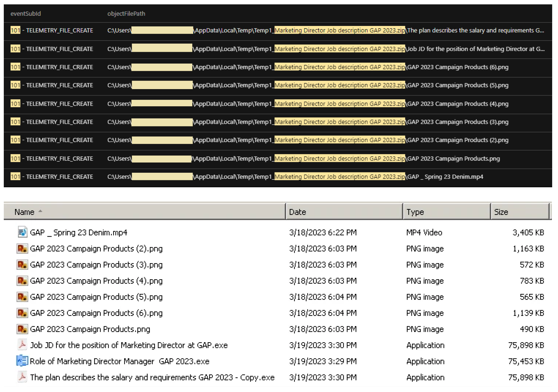Image resolution: width=558 pixels, height=392 pixels.
Task: Click the objectFilePath column header
Action: click(x=126, y=14)
